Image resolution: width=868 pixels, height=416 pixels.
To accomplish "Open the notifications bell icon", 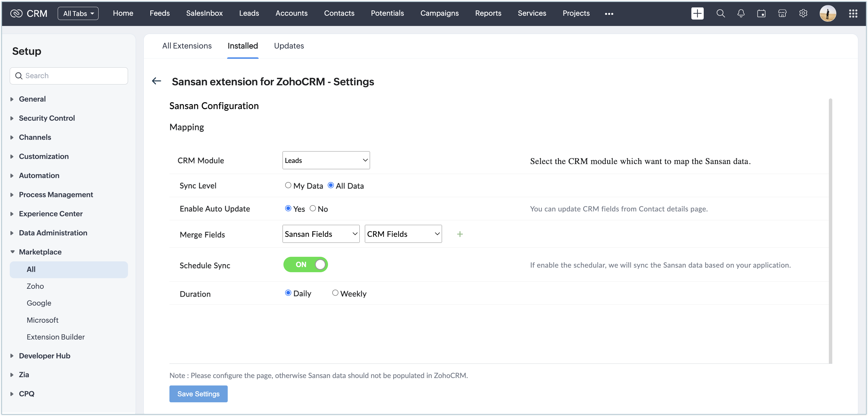I will pos(741,13).
